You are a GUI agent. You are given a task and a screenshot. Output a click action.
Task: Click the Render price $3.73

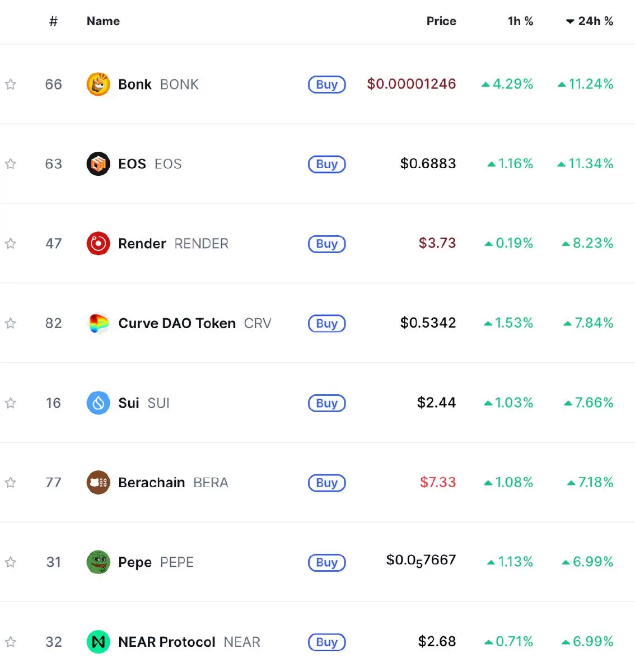(437, 244)
